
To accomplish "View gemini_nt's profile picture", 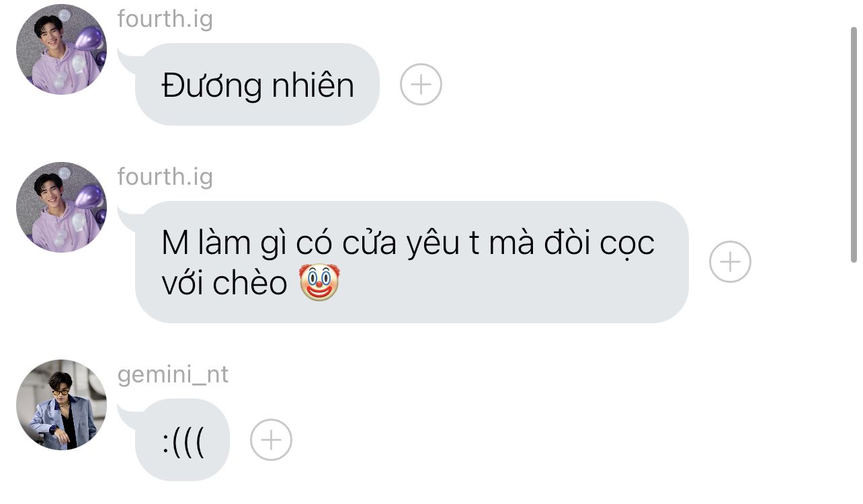I will coord(61,405).
